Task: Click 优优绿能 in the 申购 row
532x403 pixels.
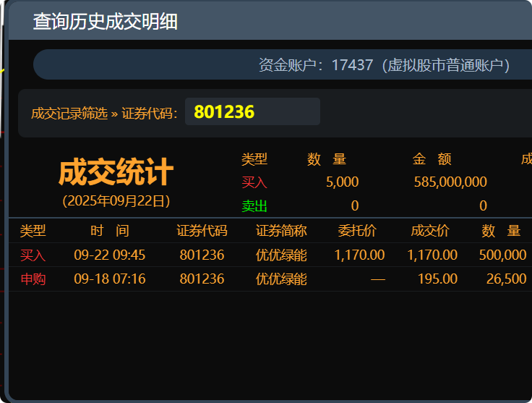Action: 281,279
